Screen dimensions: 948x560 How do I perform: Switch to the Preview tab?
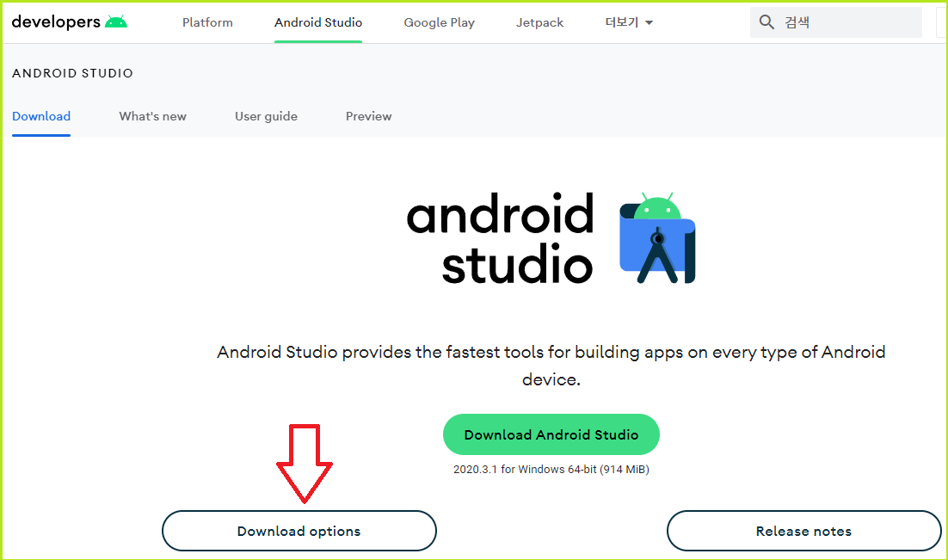pyautogui.click(x=369, y=116)
